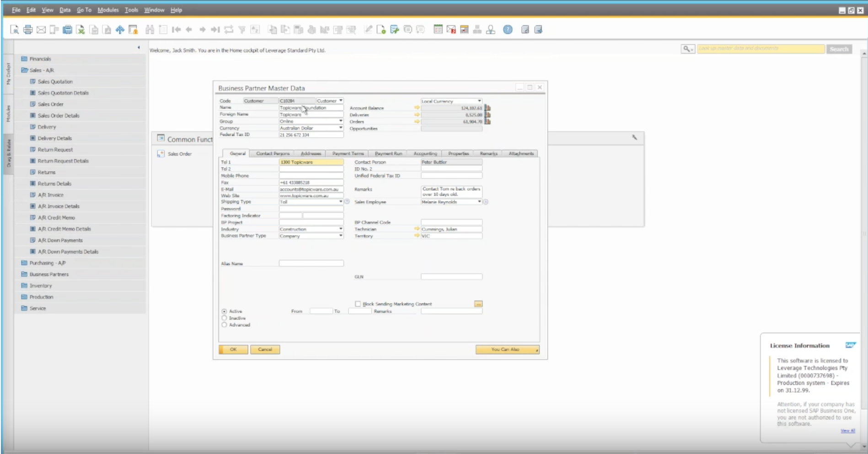The height and width of the screenshot is (454, 868).
Task: Open the Tools menu
Action: tap(131, 10)
